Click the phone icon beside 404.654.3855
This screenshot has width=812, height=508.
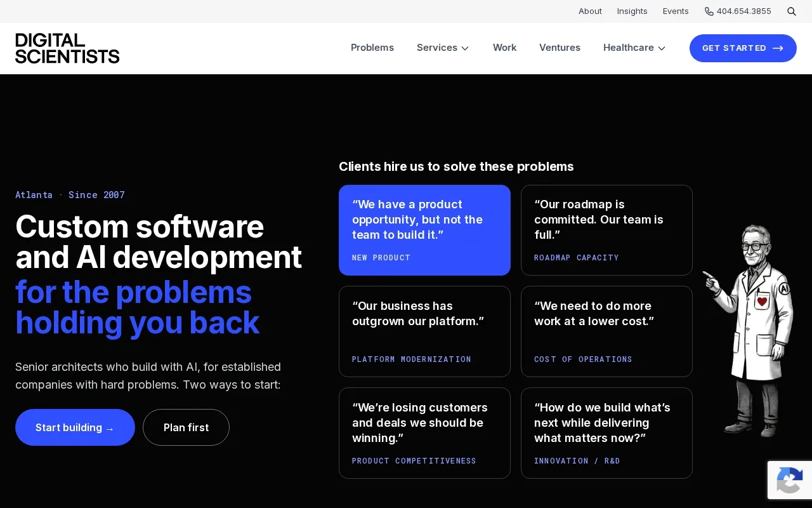(x=709, y=11)
